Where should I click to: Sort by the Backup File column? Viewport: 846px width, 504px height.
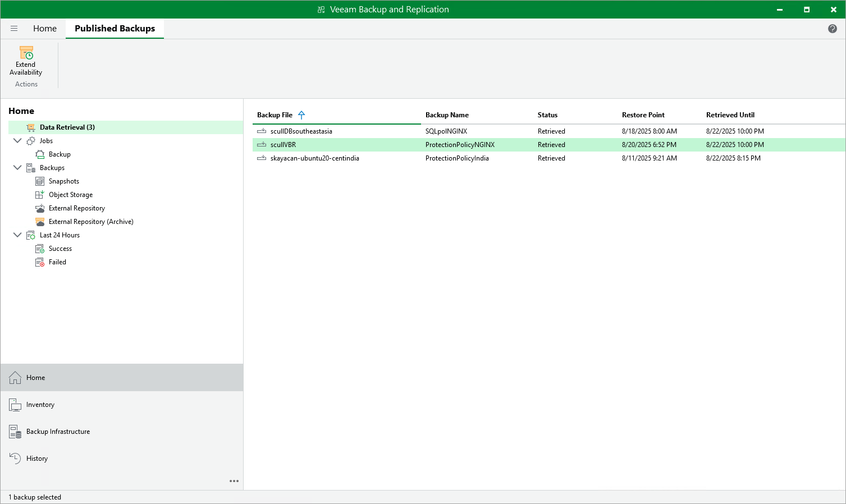coord(337,115)
